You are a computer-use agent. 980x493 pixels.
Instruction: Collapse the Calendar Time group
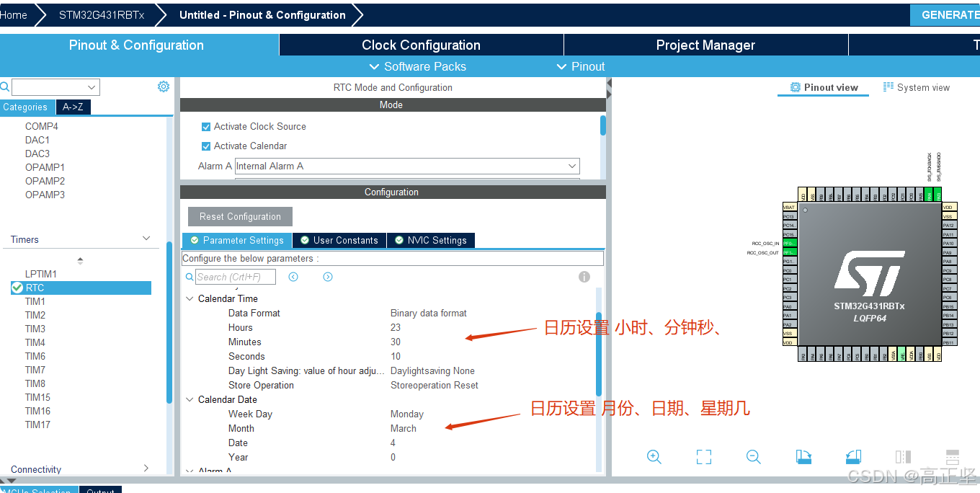point(190,298)
